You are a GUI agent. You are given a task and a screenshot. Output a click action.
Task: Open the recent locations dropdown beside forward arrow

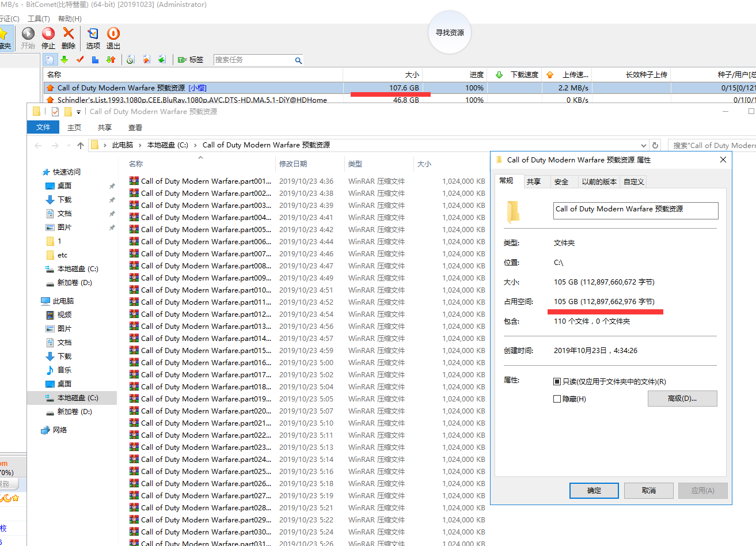pos(69,145)
